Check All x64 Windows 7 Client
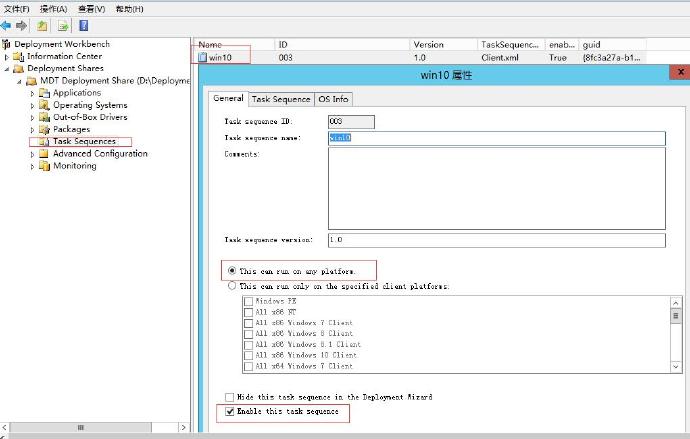 click(x=248, y=366)
